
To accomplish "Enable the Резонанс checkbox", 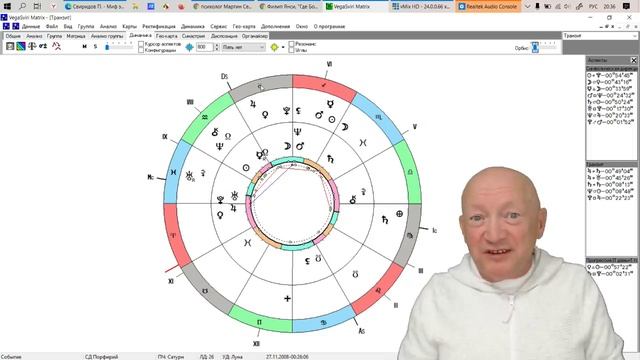I will (291, 44).
